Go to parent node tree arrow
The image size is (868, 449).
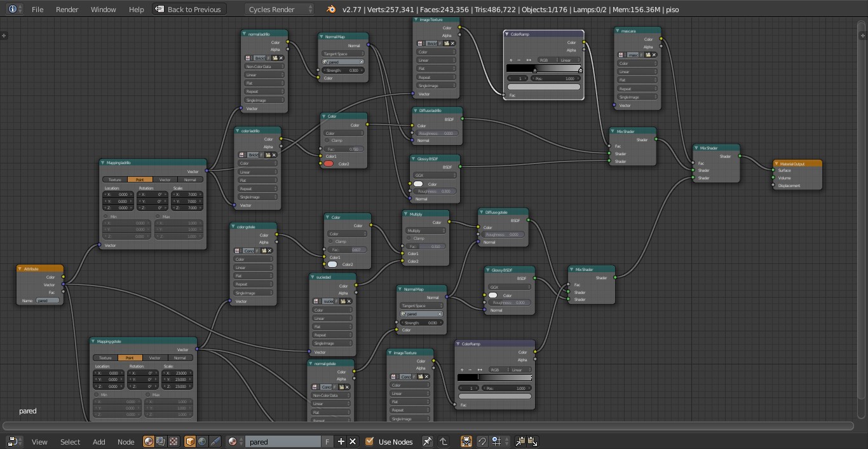click(443, 441)
